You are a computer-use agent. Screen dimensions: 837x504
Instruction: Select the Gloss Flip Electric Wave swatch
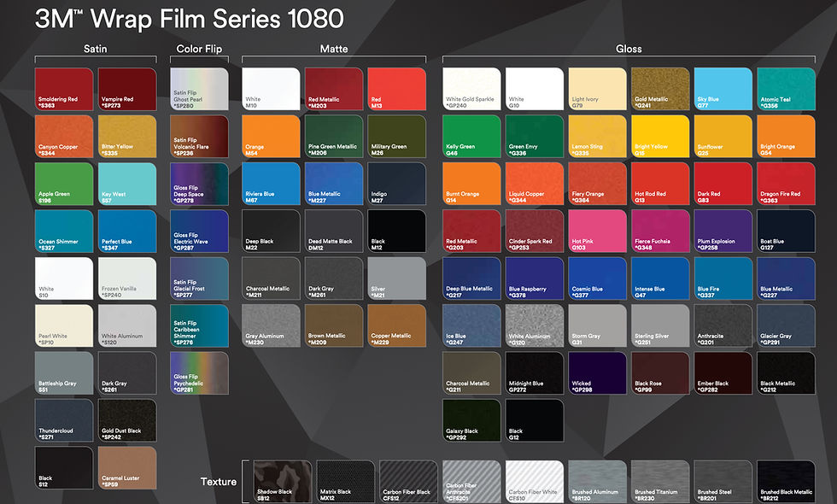pyautogui.click(x=199, y=231)
